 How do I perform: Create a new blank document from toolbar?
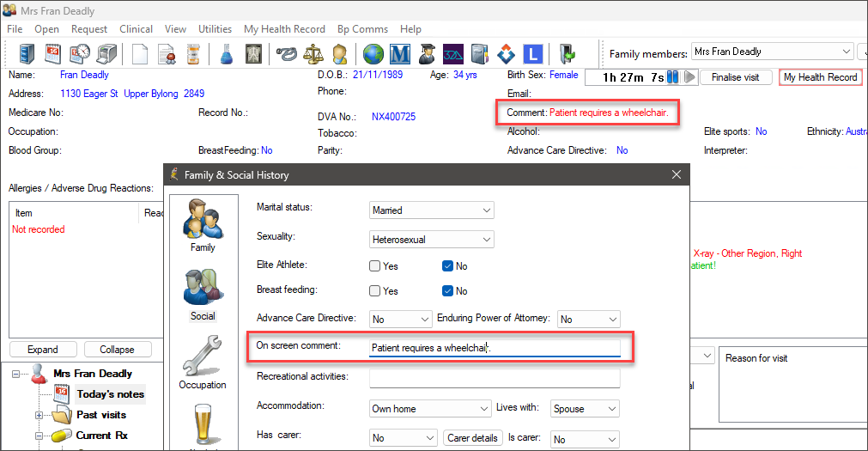point(140,54)
